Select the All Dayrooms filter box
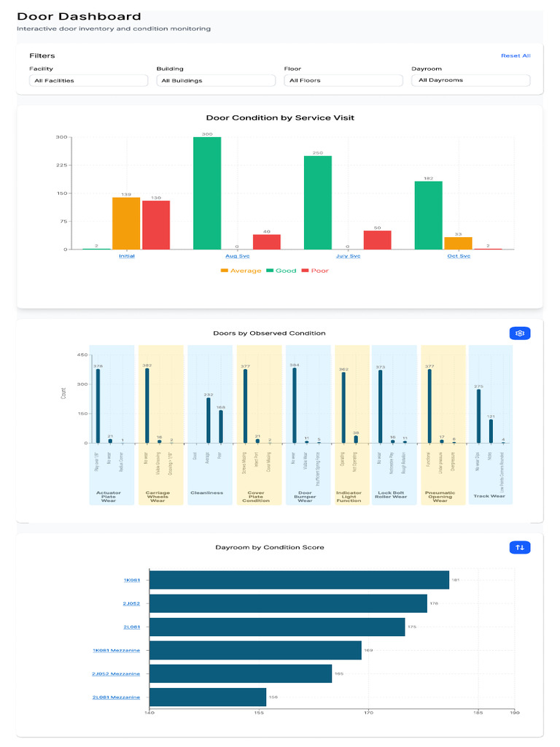This screenshot has width=560, height=747. pos(470,80)
